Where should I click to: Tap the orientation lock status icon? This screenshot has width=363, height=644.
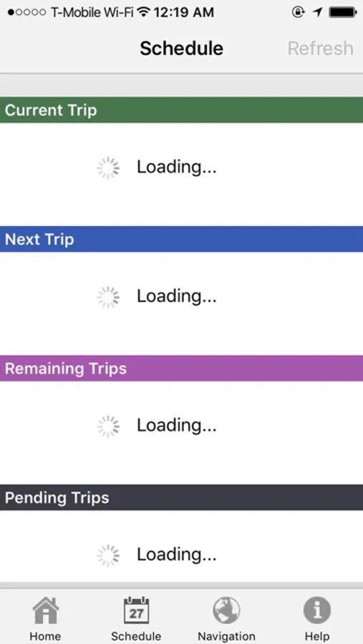[298, 12]
